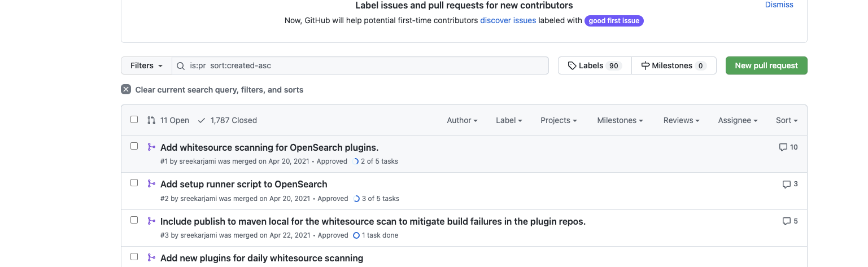Open PR Add new plugins for daily whitesource scanning
Viewport: 868px width, 267px height.
pos(261,259)
